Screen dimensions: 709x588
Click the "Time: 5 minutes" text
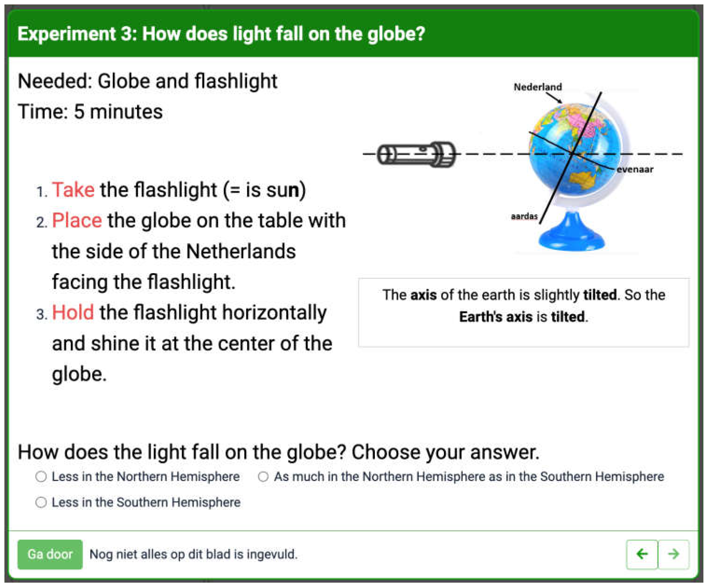click(90, 111)
